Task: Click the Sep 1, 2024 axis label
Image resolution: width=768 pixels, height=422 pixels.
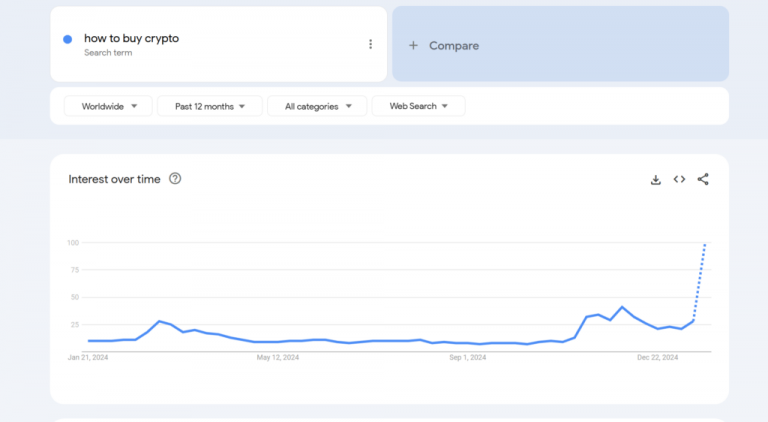Action: 468,357
